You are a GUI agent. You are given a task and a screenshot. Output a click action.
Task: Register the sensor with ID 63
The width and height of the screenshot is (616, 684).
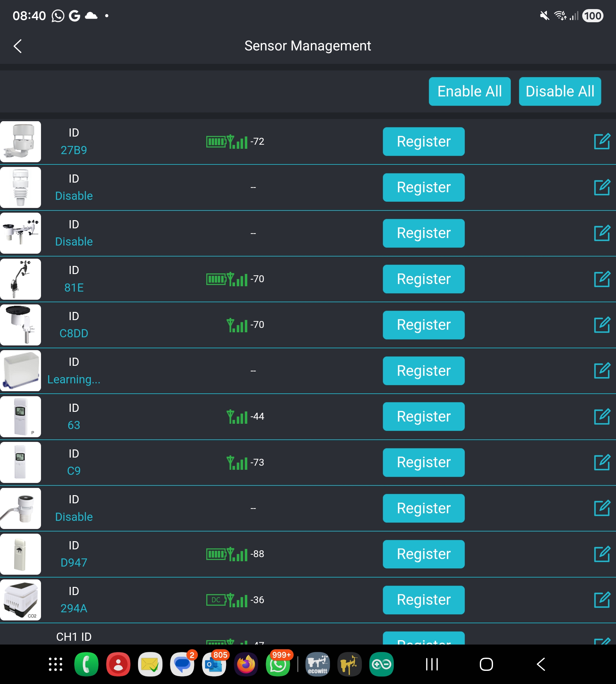(x=423, y=417)
